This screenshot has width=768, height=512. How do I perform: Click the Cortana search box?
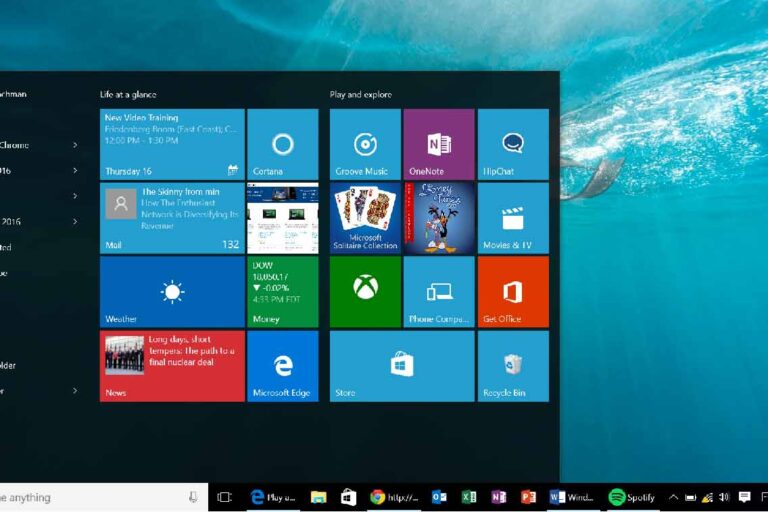tap(90, 497)
